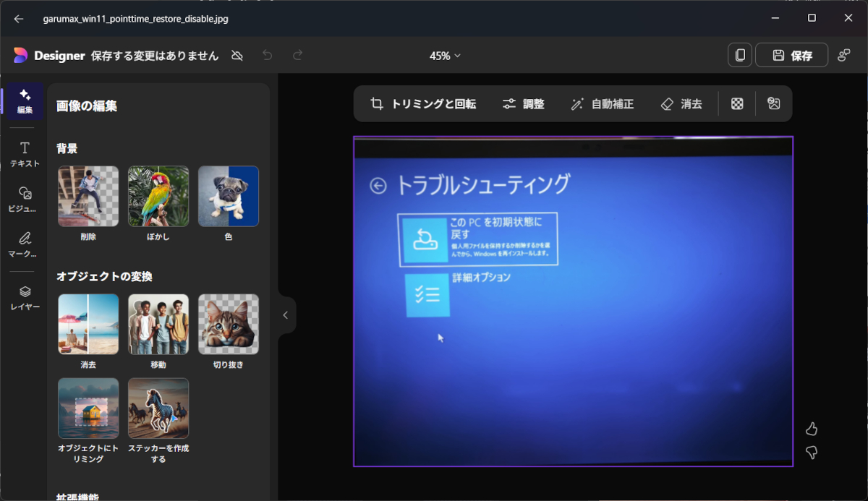Open the ビジュアル sidebar tab
Screen dimensions: 868x501
click(25, 200)
